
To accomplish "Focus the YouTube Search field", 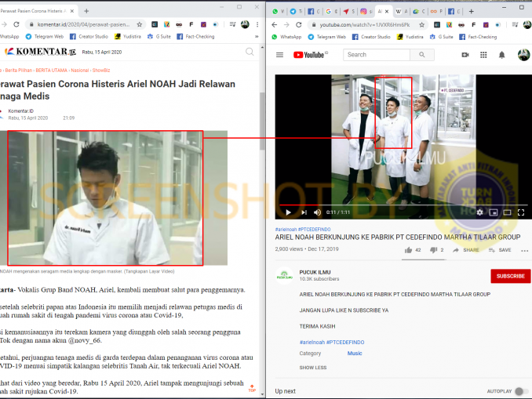I will [x=377, y=55].
